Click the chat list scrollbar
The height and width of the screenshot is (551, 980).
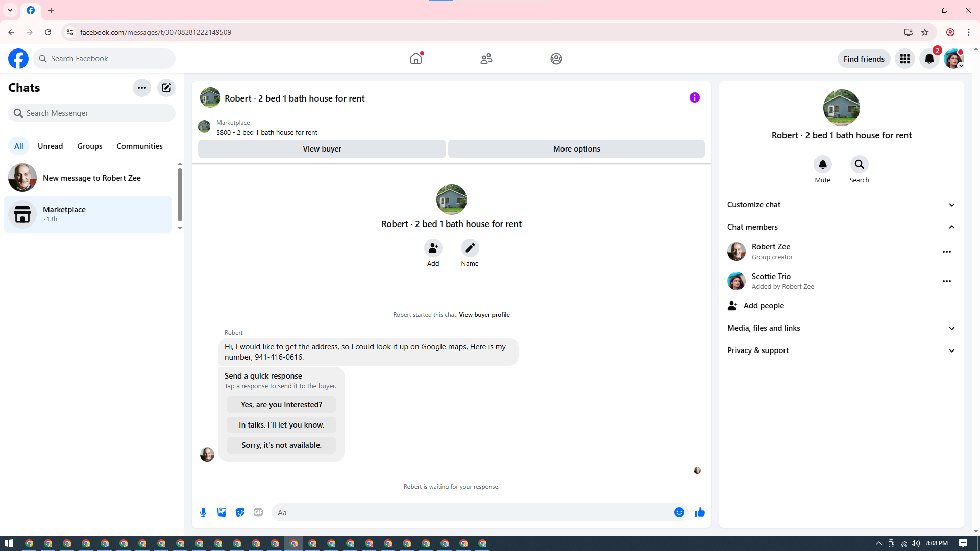pos(180,194)
